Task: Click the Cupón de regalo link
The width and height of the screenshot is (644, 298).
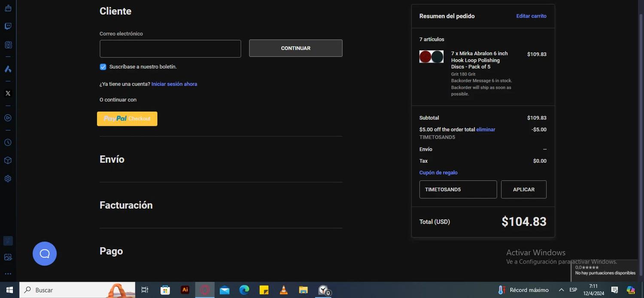Action: tap(438, 173)
